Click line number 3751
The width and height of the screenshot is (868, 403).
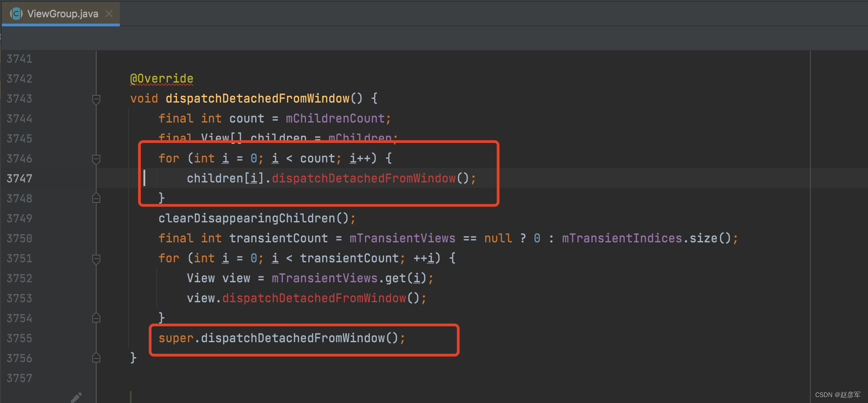point(20,259)
